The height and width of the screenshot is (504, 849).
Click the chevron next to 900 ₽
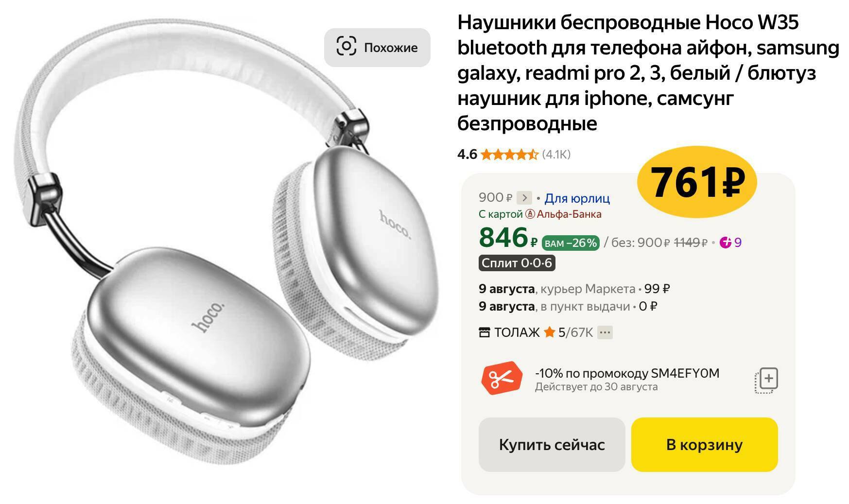[x=524, y=198]
